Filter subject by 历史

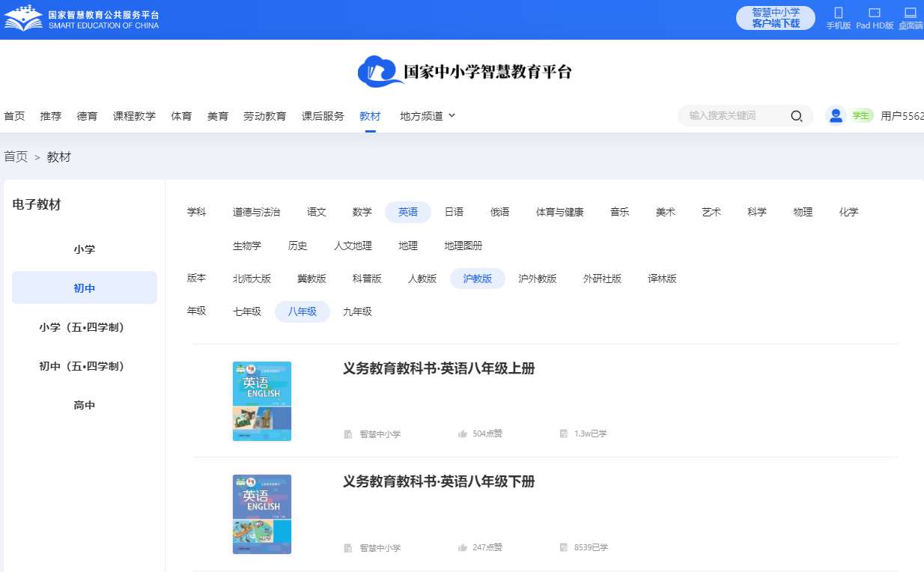297,246
